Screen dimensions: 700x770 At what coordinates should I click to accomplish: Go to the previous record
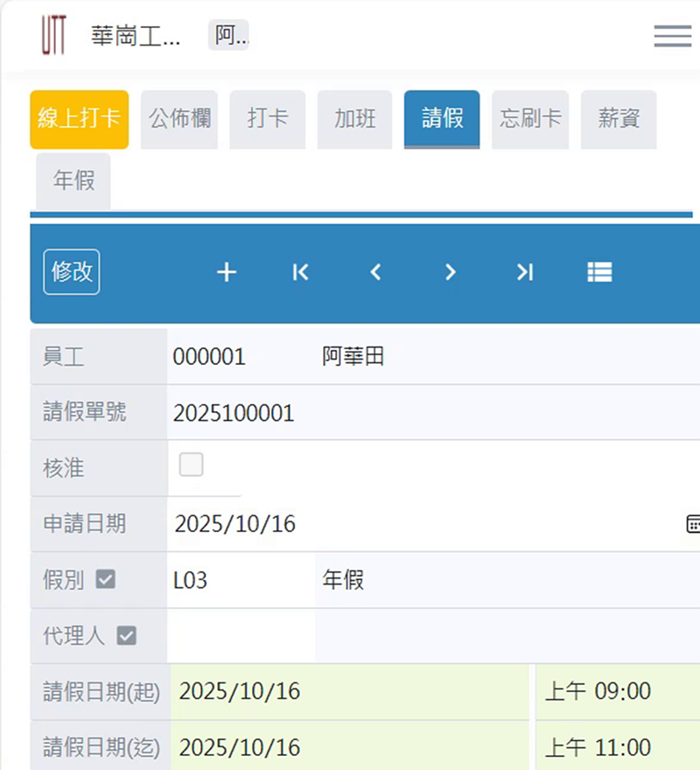tap(375, 272)
